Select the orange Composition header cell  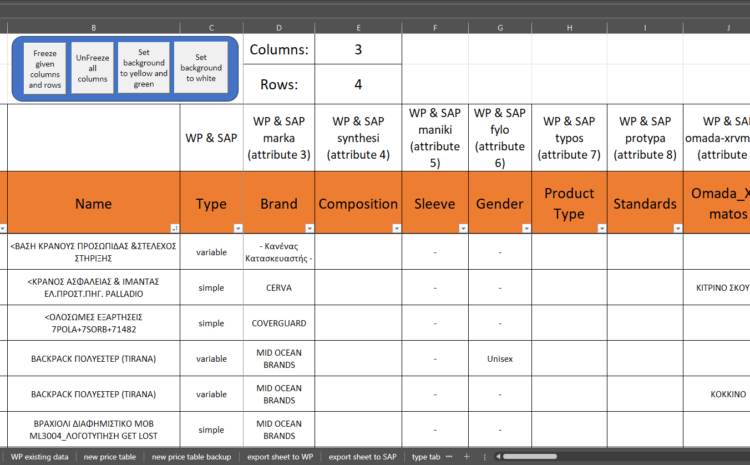point(358,203)
